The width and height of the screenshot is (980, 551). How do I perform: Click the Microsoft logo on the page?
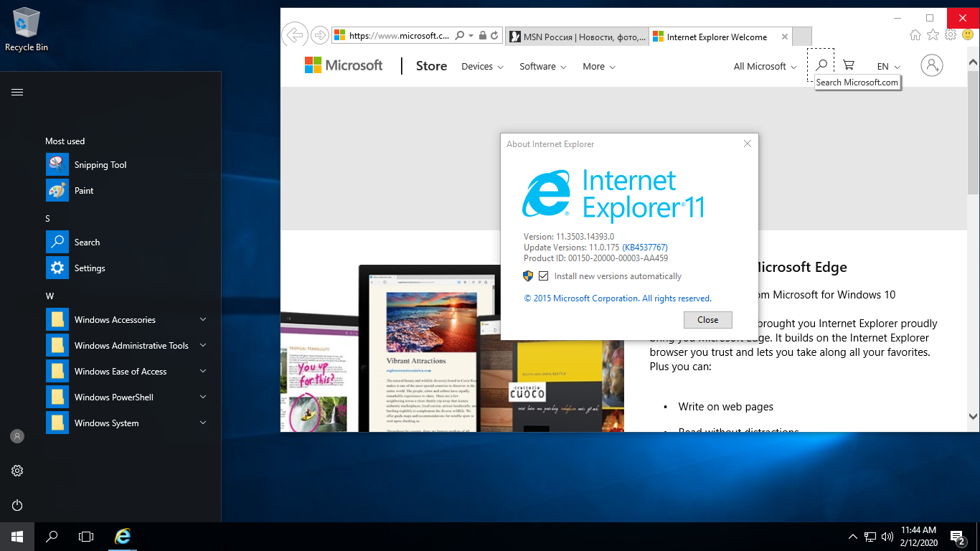pyautogui.click(x=344, y=65)
